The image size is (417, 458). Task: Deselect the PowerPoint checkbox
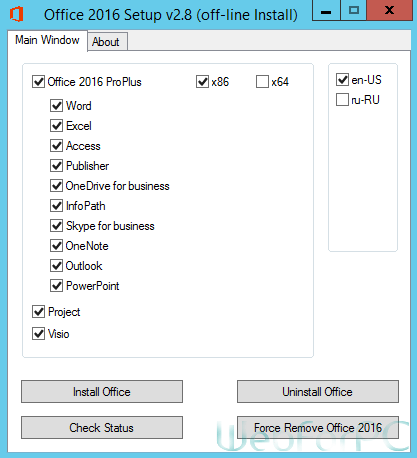pyautogui.click(x=57, y=286)
